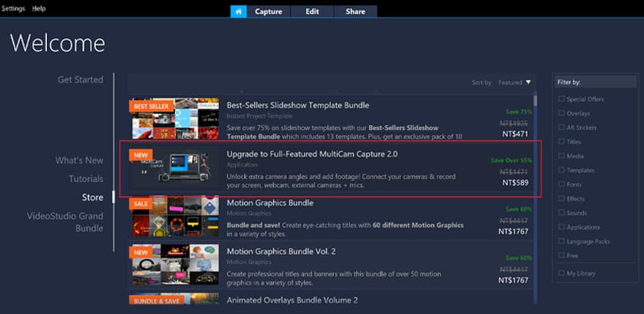Click Upgrade to Full-Featured MultiCam Capture 2.0 title
The width and height of the screenshot is (644, 314).
point(312,154)
